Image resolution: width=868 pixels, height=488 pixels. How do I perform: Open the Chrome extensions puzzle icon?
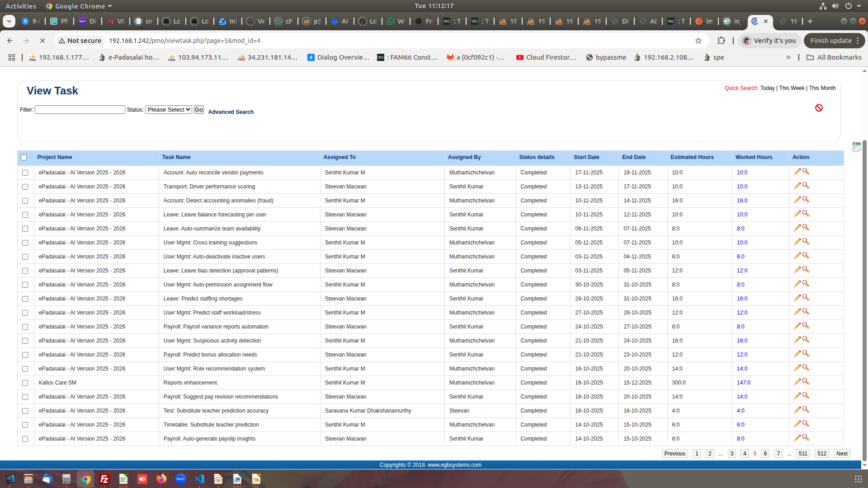click(x=721, y=41)
